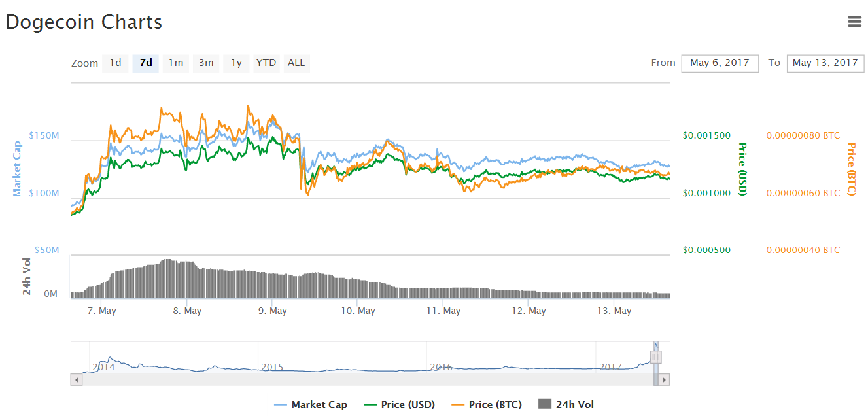The image size is (868, 416).
Task: Toggle Price (USD) series in legend
Action: [399, 405]
